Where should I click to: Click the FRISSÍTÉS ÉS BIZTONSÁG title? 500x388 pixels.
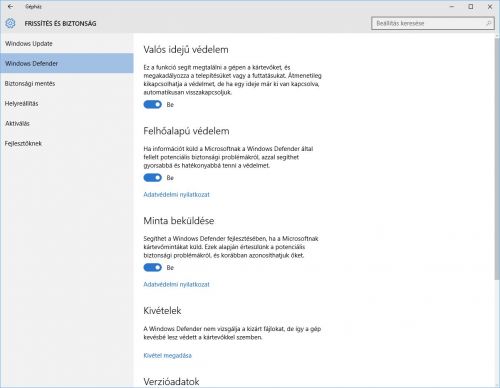coord(60,23)
